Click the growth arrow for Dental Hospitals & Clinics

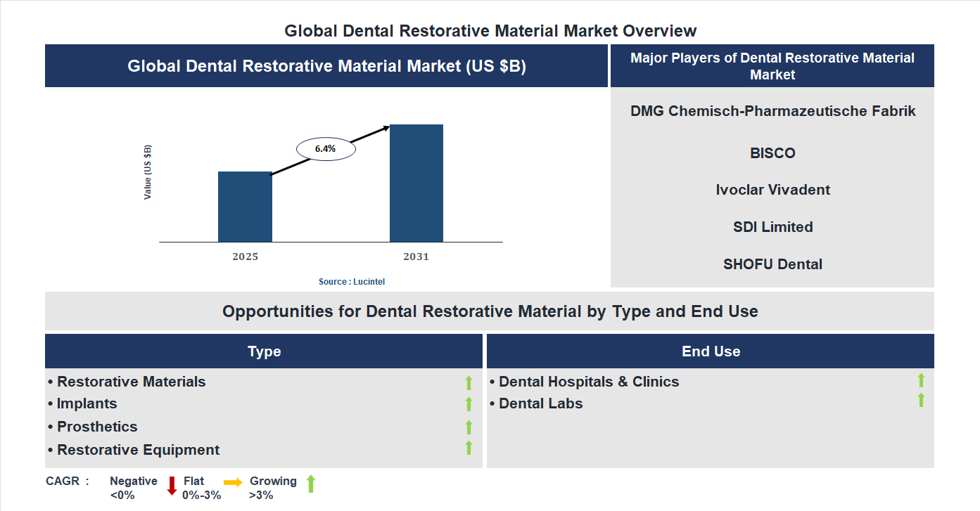point(920,382)
